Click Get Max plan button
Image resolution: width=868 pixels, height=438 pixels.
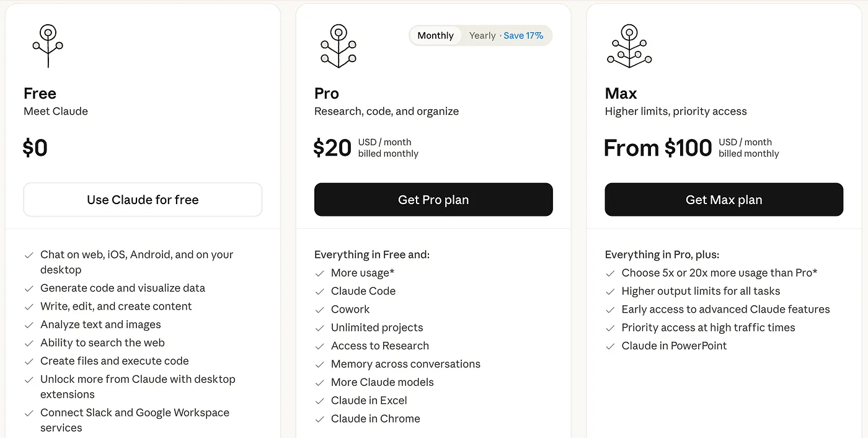(724, 200)
